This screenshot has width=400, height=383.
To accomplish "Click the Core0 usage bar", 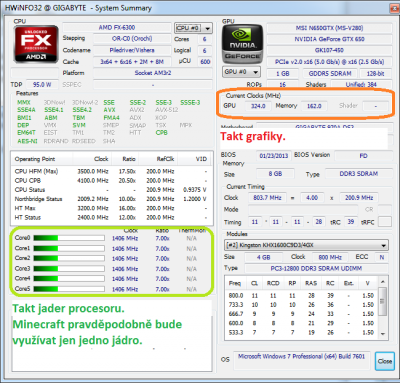I will [x=69, y=238].
